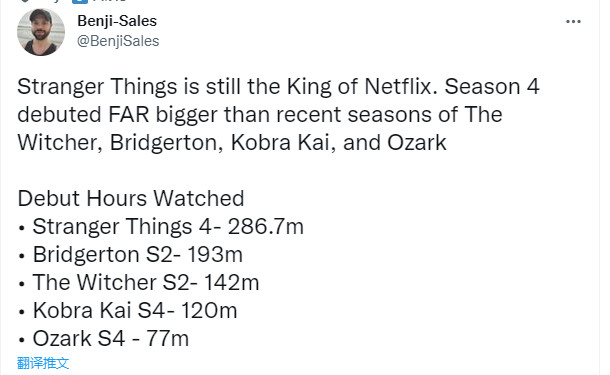Select the Stranger Things 4- 286.7m bullet
Viewport: 610px width, 375px height.
tap(161, 227)
